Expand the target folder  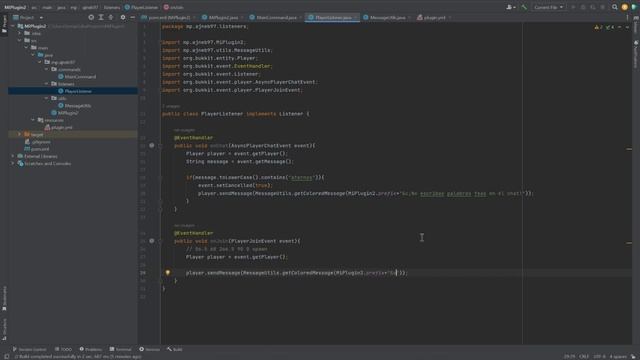tap(20, 134)
